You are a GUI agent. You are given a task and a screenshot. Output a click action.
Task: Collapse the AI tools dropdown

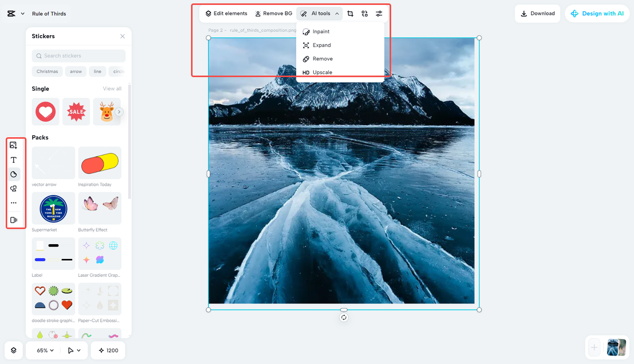319,13
